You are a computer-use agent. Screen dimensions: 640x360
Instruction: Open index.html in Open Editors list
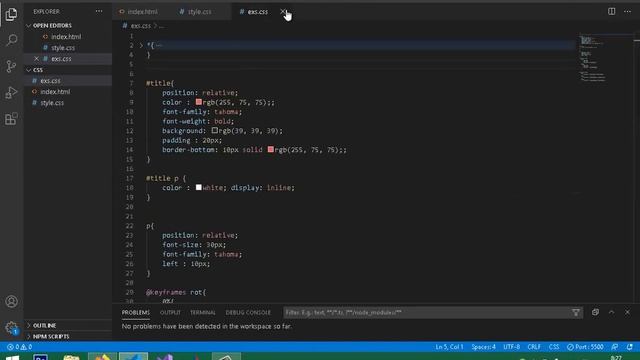coord(66,37)
